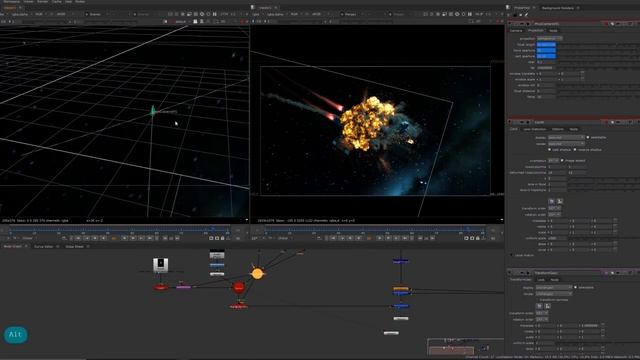Open the Projection tab in camera properties
Viewport: 640px width, 360px height.
[536, 31]
